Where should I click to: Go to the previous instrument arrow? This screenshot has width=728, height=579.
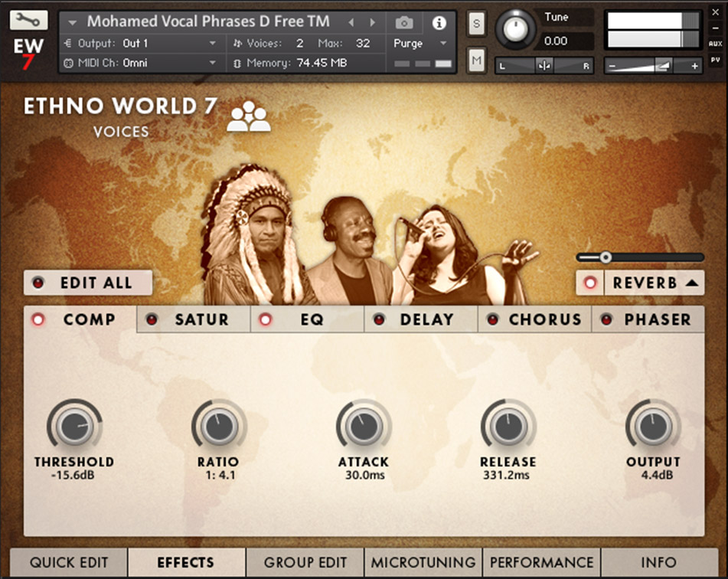351,22
